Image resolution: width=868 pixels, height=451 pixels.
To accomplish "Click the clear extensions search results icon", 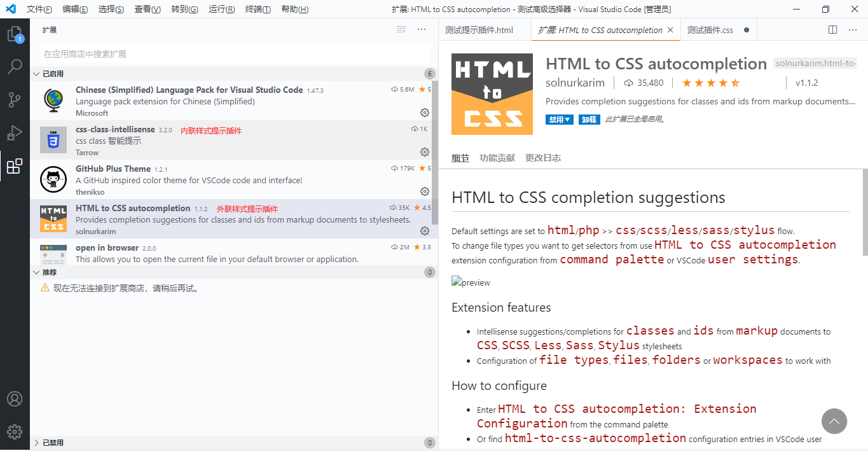I will pos(401,29).
